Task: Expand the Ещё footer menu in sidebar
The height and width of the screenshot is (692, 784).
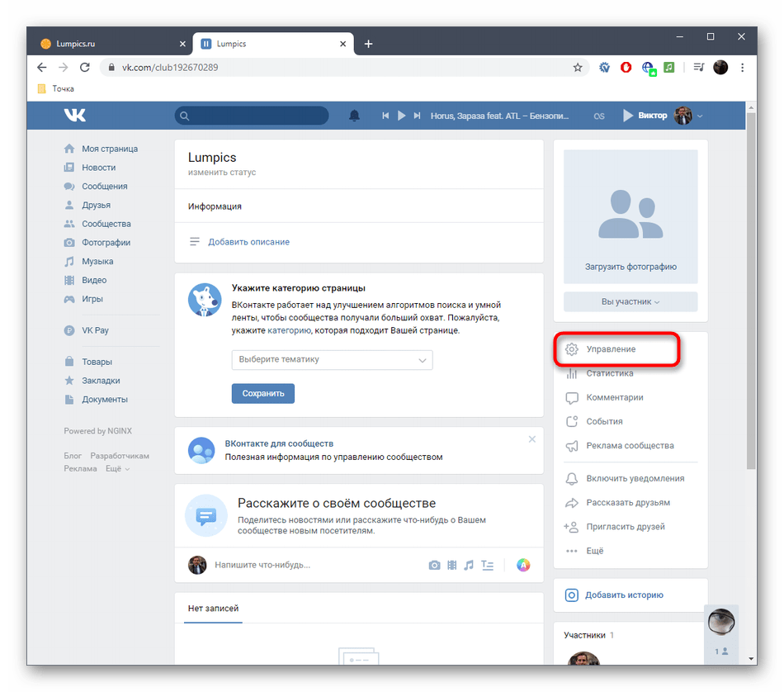Action: tap(117, 469)
